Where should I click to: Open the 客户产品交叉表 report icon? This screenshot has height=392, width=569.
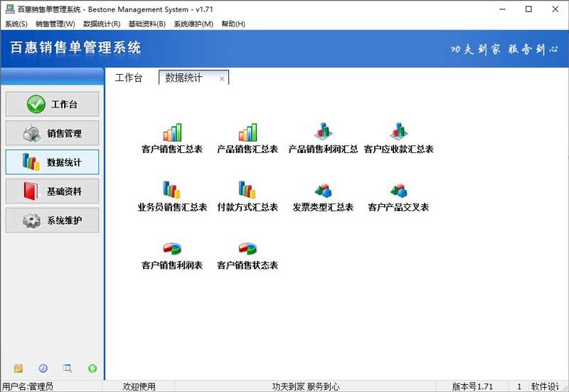point(398,191)
